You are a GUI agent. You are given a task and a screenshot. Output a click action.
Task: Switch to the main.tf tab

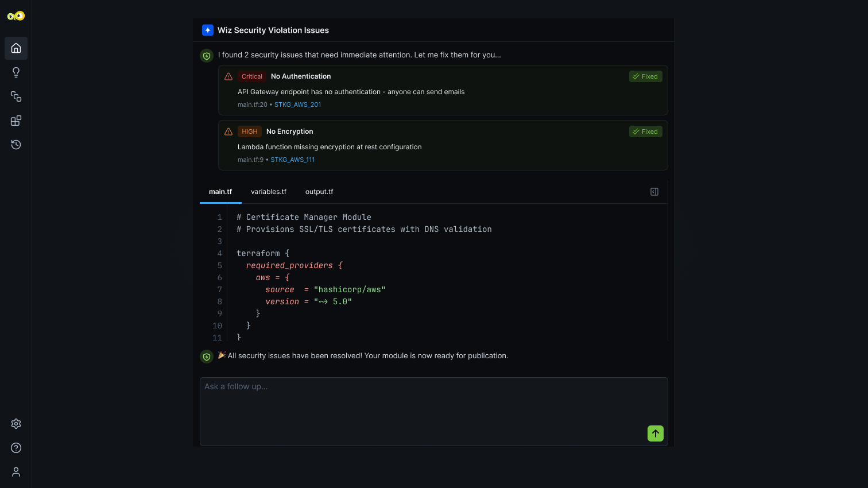[x=220, y=192]
